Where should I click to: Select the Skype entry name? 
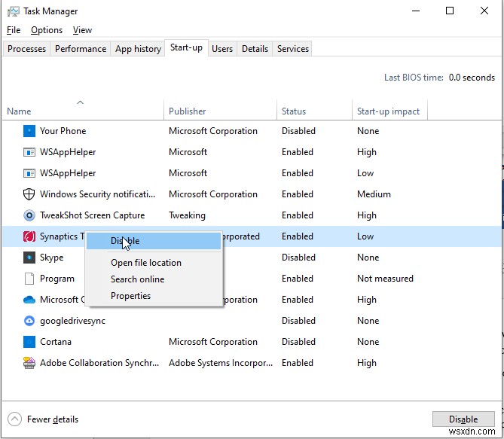pyautogui.click(x=52, y=258)
